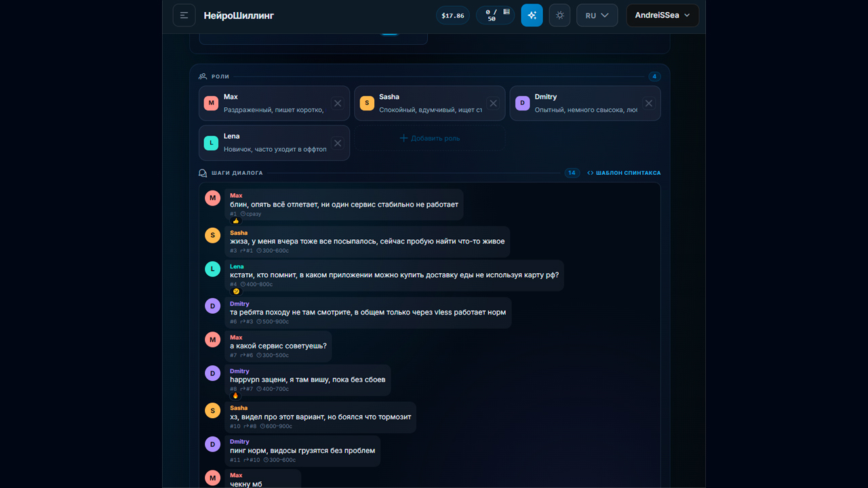
Task: Check the $17.86 balance badge
Action: pyautogui.click(x=453, y=16)
